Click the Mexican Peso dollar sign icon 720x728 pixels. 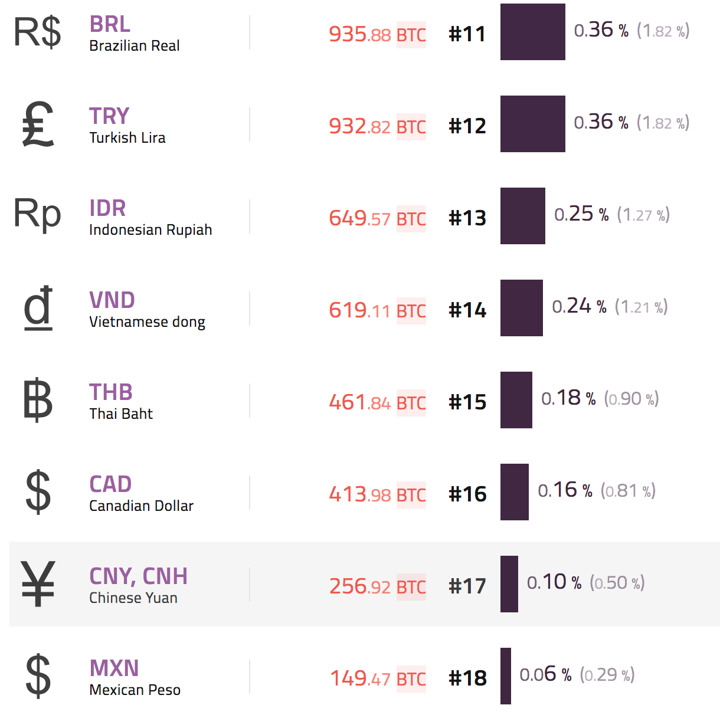point(38,675)
